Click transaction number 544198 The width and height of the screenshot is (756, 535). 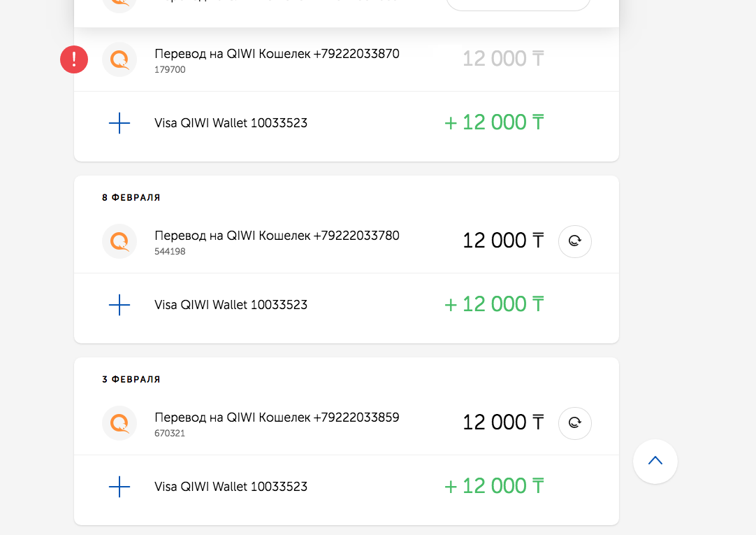(x=170, y=251)
